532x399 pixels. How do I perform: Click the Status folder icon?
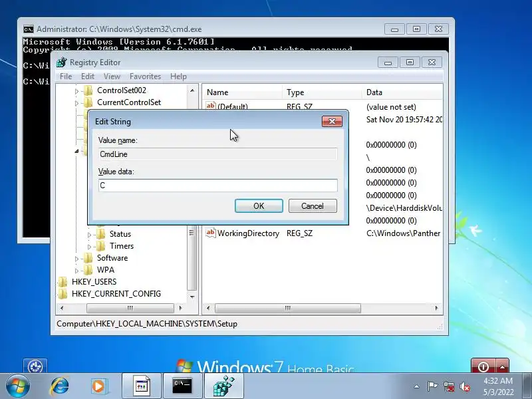point(101,234)
